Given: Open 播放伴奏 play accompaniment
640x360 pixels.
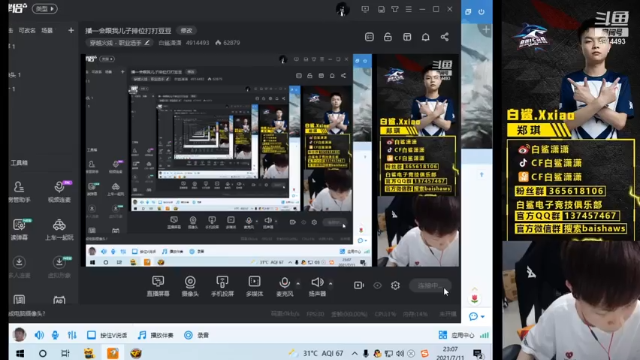Looking at the screenshot, I should pyautogui.click(x=156, y=335).
